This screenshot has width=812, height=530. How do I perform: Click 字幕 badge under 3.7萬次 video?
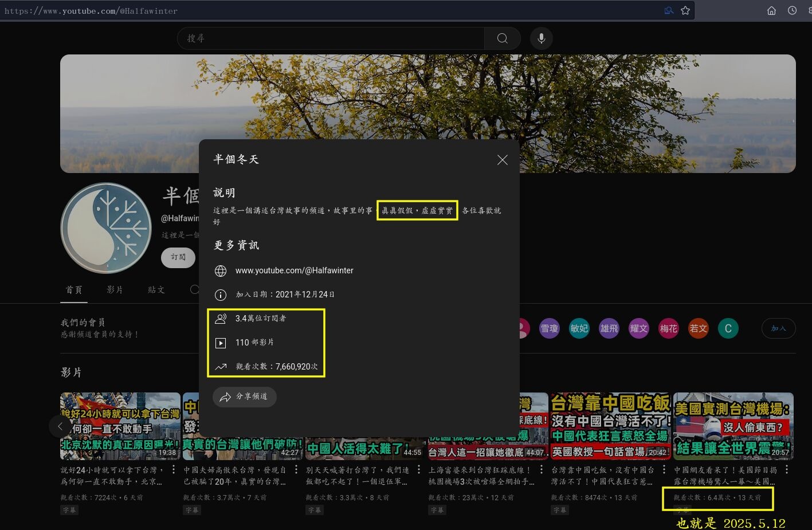tap(191, 510)
